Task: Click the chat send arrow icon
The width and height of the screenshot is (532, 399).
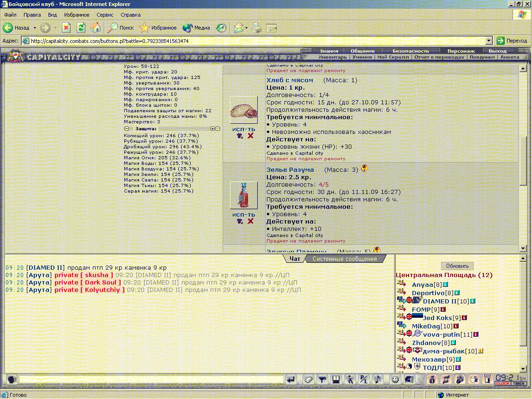Action: [x=291, y=379]
